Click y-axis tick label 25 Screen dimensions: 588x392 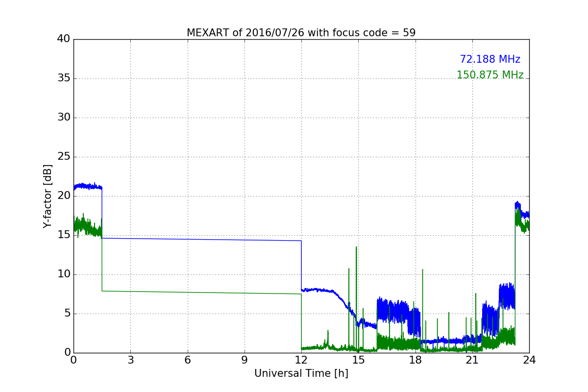pyautogui.click(x=64, y=157)
